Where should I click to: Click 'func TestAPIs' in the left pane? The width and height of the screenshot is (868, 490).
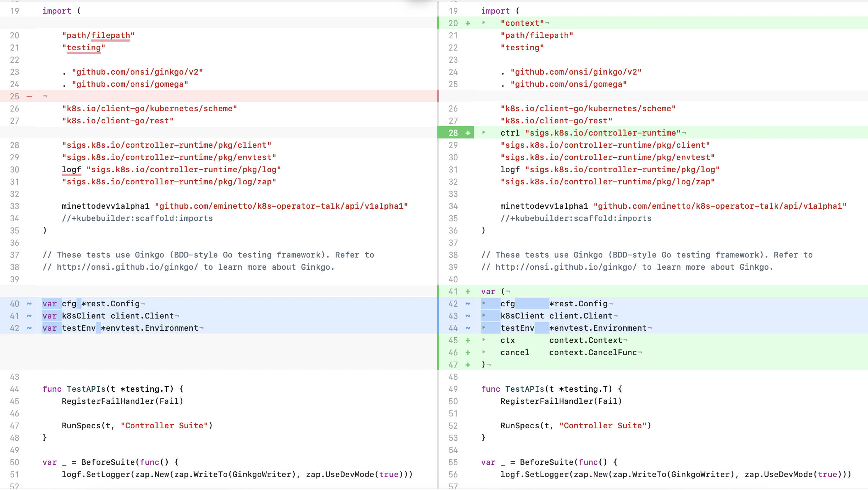[x=74, y=389]
